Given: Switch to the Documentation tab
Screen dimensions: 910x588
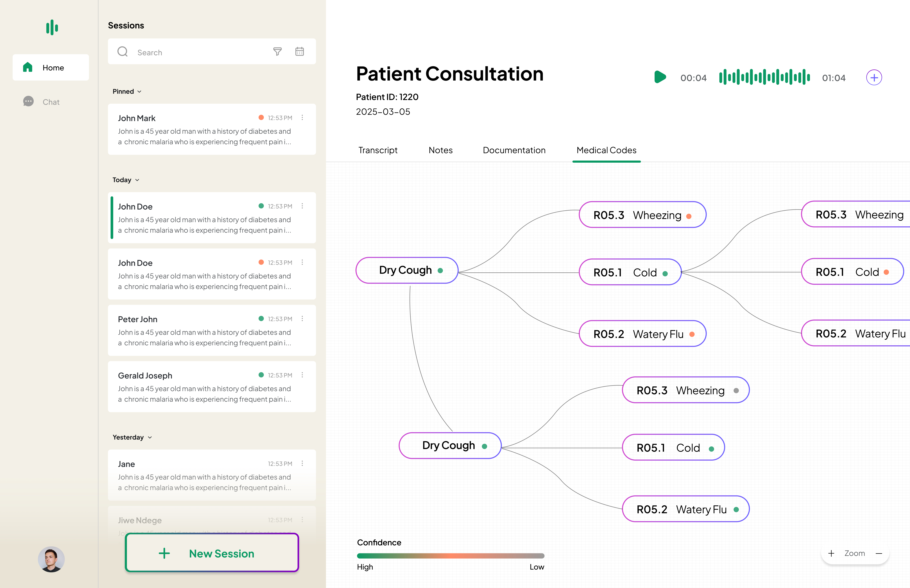Looking at the screenshot, I should tap(514, 150).
